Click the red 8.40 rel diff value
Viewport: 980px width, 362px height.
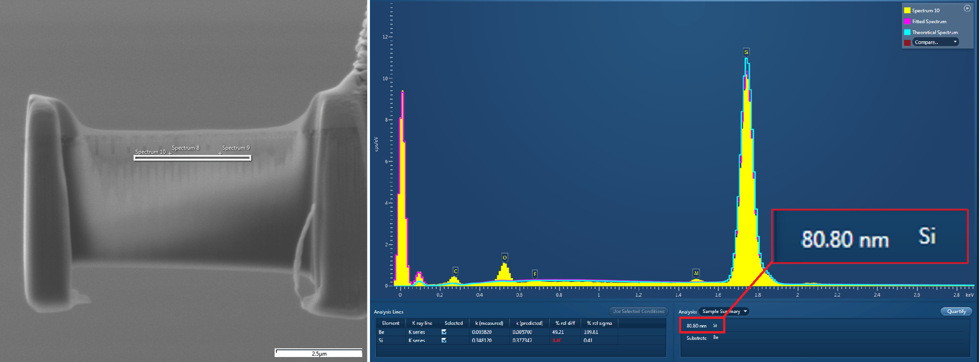coord(557,340)
